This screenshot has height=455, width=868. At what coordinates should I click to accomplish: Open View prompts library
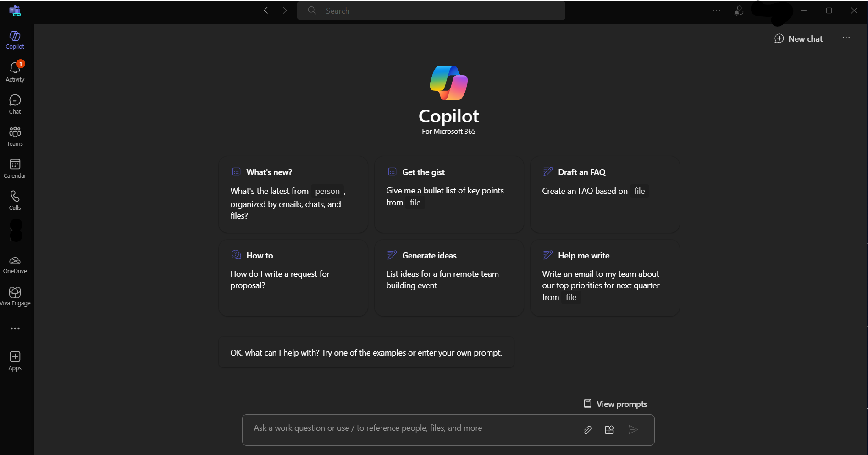pos(615,404)
